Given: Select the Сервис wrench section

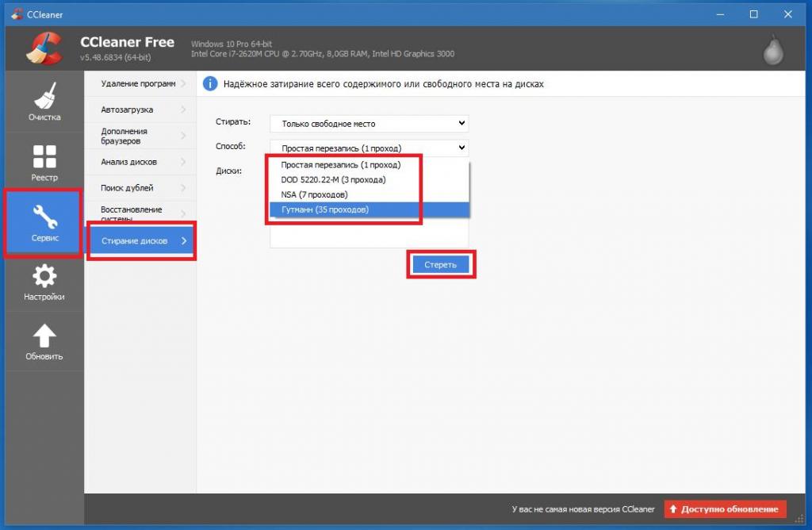Looking at the screenshot, I should [x=44, y=223].
